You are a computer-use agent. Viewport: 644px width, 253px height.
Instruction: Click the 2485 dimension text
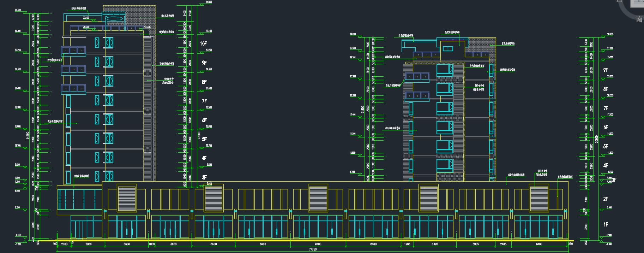pos(503,244)
